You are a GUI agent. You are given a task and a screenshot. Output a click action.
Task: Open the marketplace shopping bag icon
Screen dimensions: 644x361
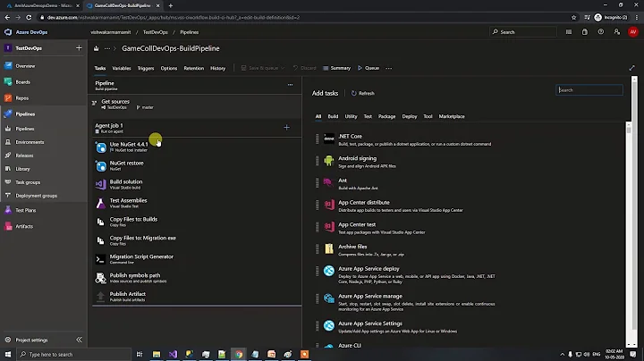pos(585,32)
